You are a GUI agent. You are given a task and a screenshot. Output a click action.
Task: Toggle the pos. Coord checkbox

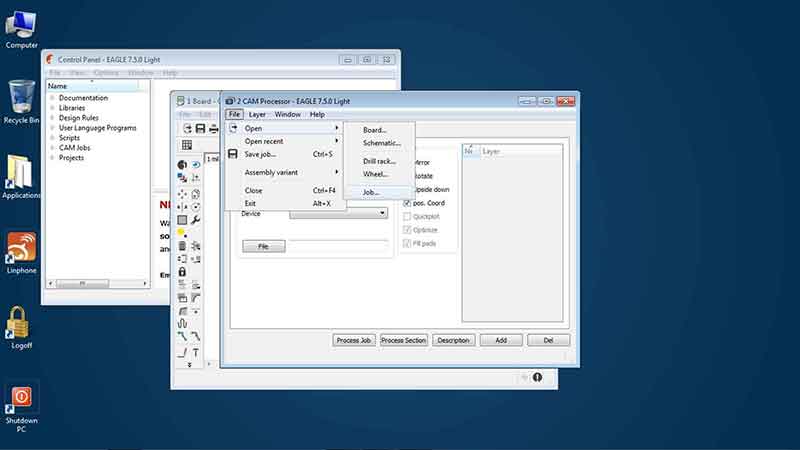pyautogui.click(x=407, y=203)
